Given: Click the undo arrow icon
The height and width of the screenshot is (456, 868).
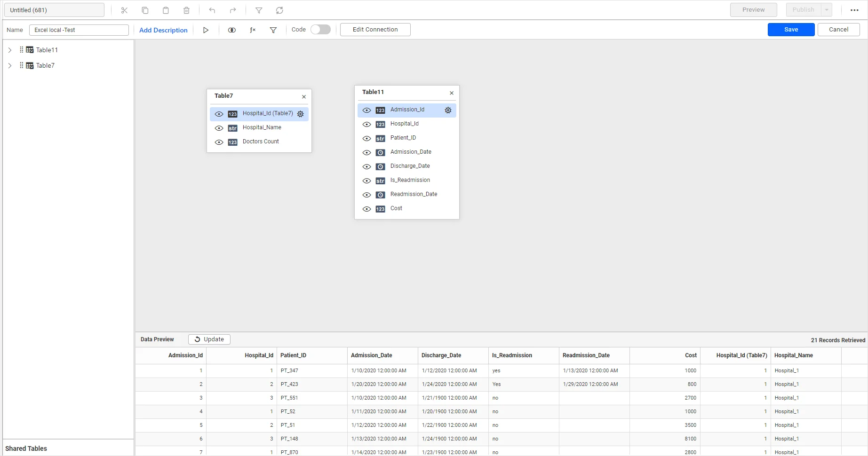Looking at the screenshot, I should pyautogui.click(x=212, y=10).
